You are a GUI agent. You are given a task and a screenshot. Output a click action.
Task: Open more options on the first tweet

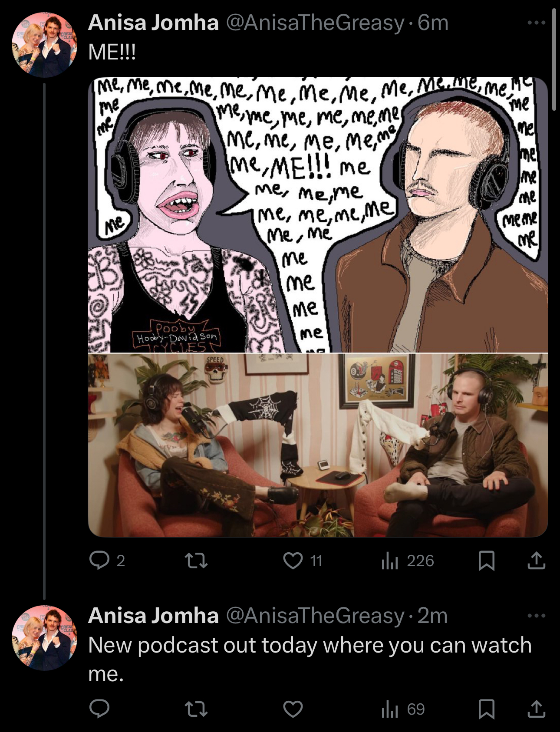coord(537,23)
